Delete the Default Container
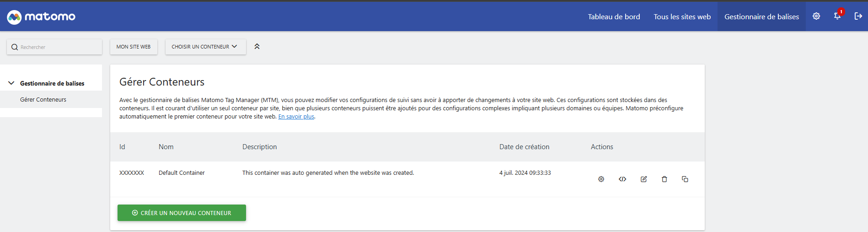 [664, 179]
